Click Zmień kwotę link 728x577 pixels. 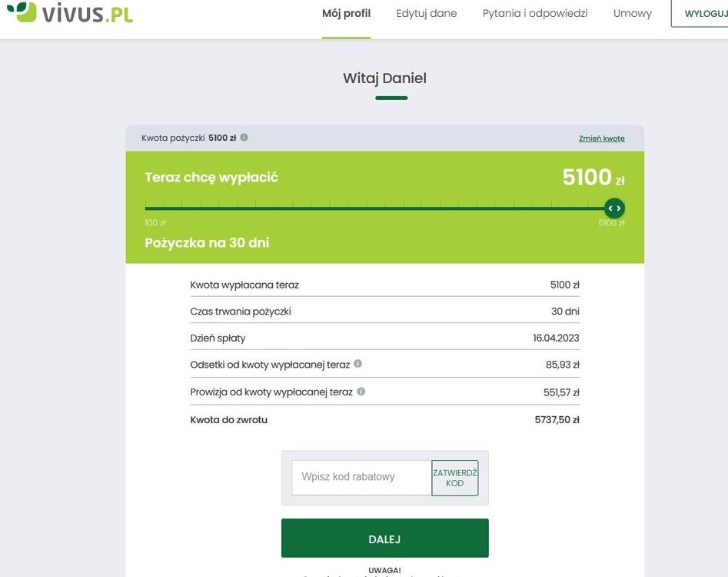tap(601, 138)
